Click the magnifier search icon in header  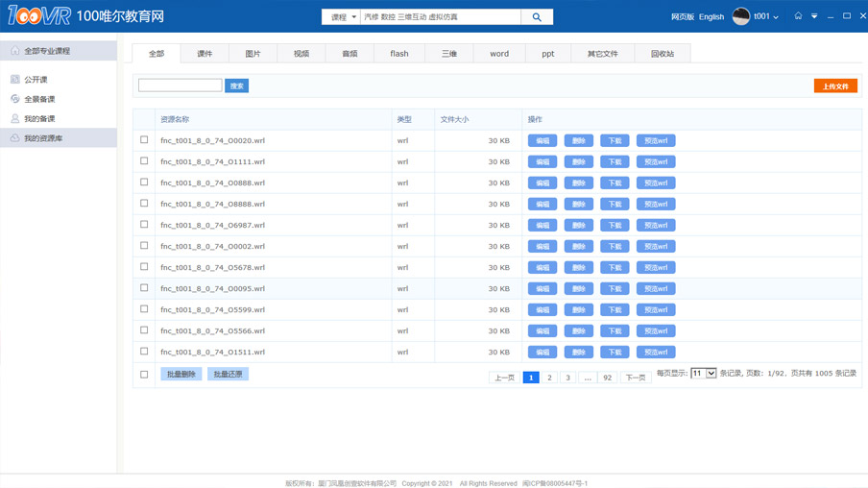[x=537, y=16]
